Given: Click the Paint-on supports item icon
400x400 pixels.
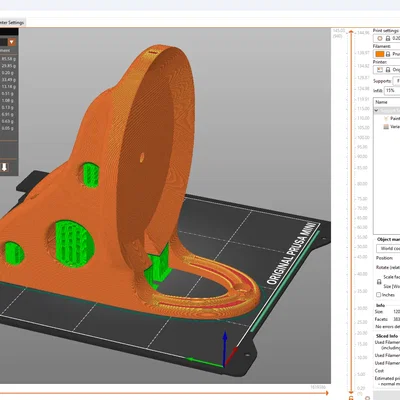Looking at the screenshot, I should click(386, 118).
